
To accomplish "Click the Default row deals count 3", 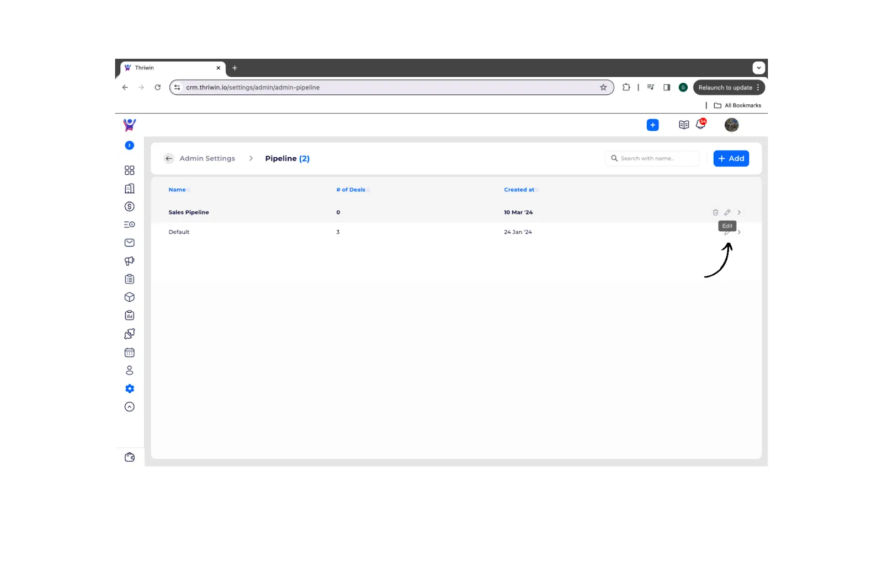I will coord(338,232).
